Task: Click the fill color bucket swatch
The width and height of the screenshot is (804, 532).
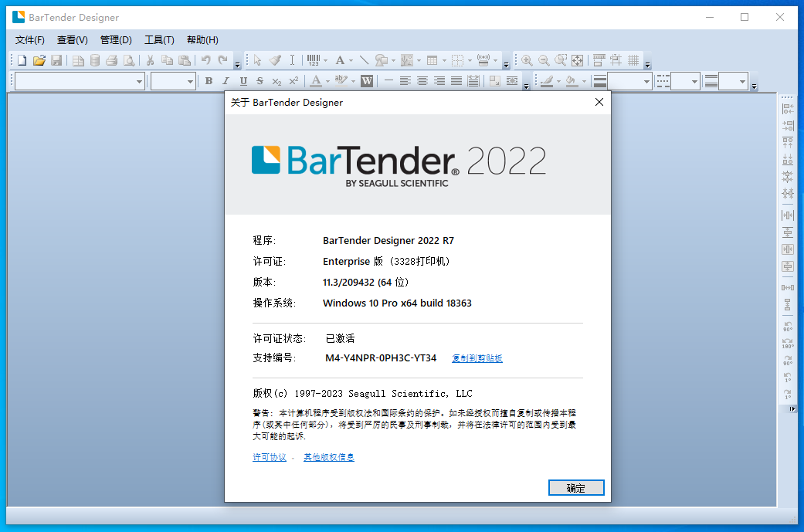Action: [571, 81]
